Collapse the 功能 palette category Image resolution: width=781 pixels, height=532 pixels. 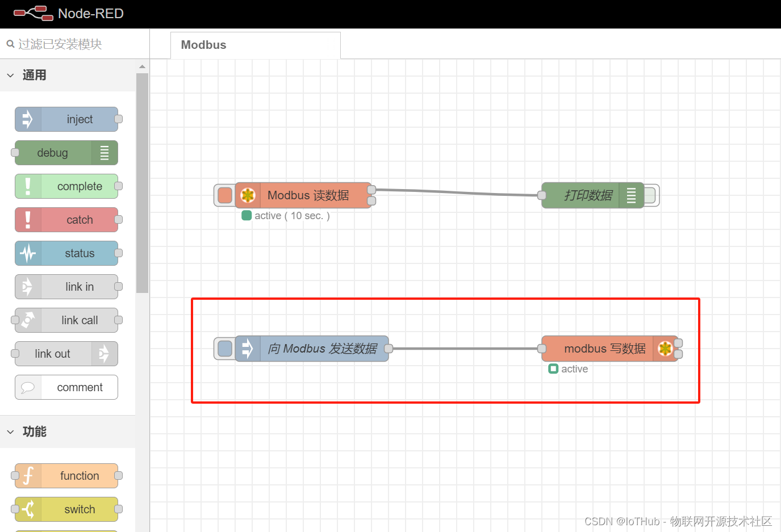[x=10, y=432]
